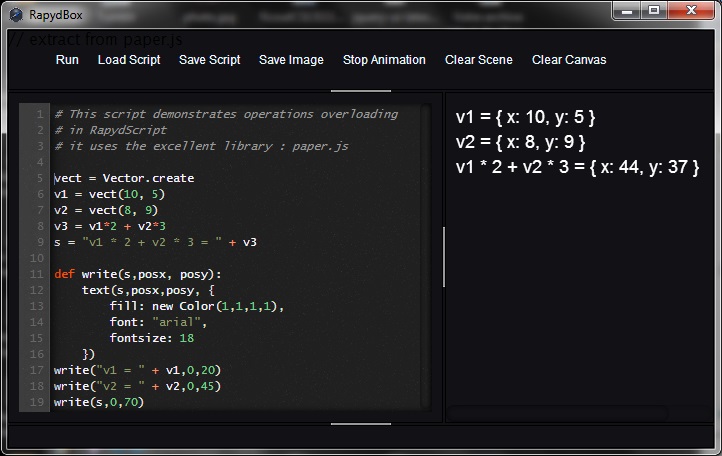722x456 pixels.
Task: Open the Load Script option
Action: tap(129, 60)
